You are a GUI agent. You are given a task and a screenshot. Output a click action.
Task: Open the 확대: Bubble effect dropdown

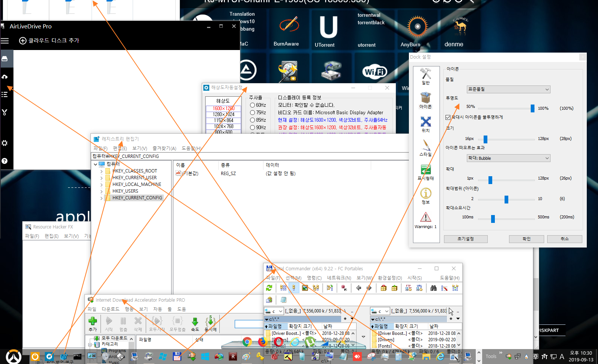[x=508, y=158]
